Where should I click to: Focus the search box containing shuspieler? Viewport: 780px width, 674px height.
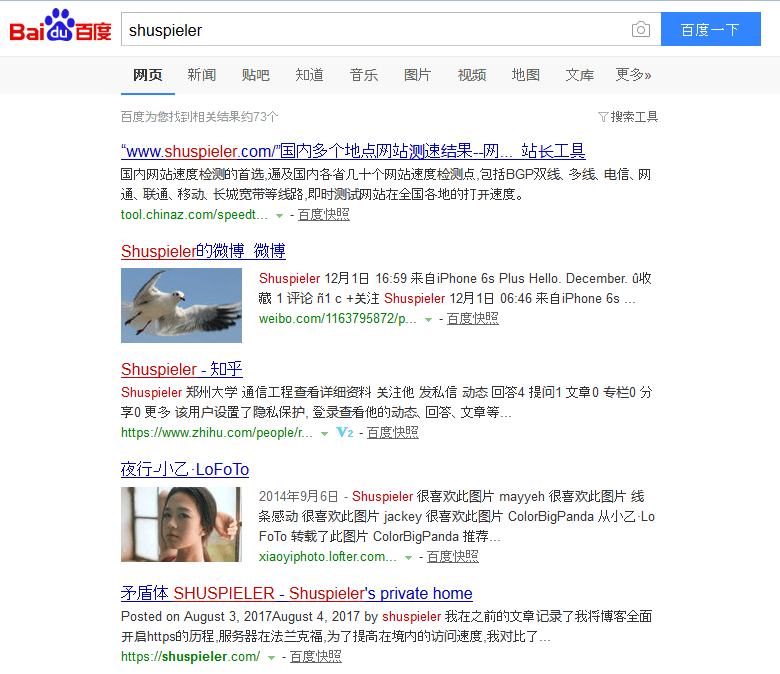pos(375,30)
